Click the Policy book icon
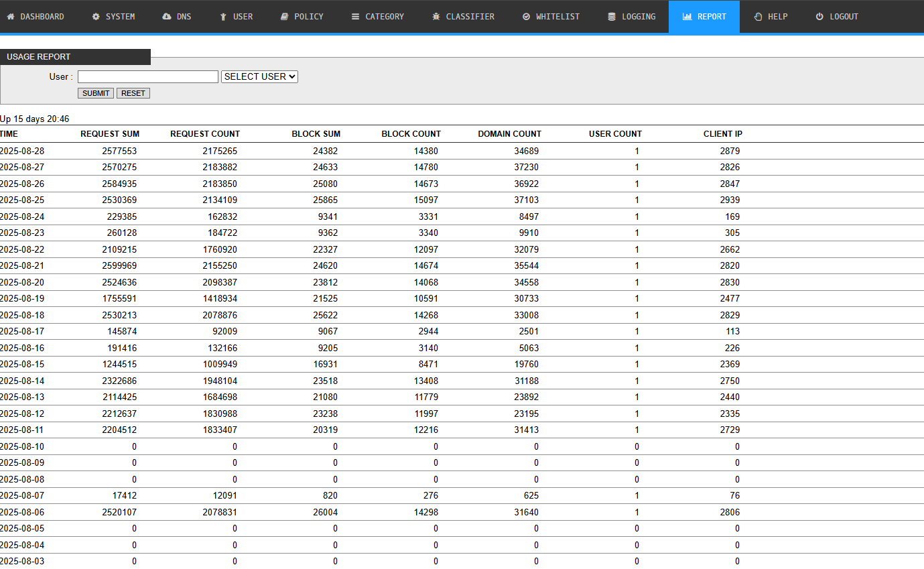This screenshot has height=569, width=924. pos(285,17)
